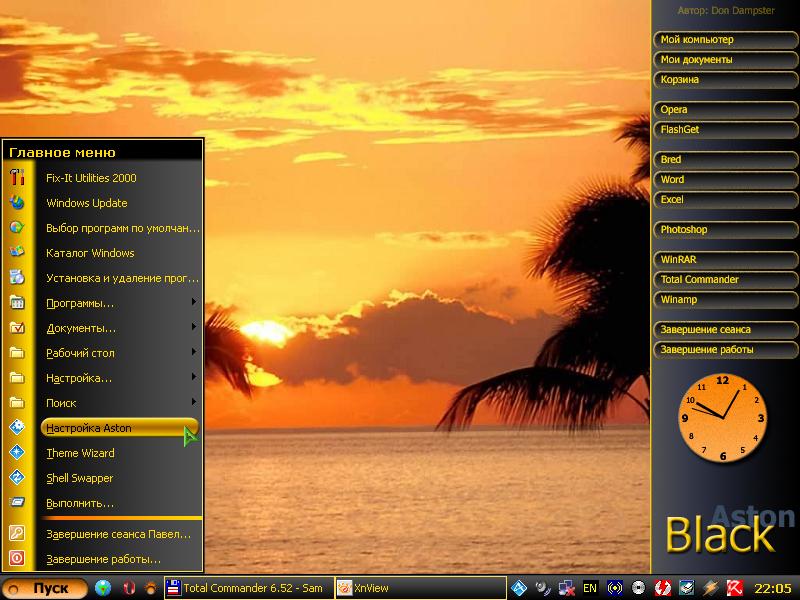800x600 pixels.
Task: Launch Excel from the side panel
Action: pos(726,199)
